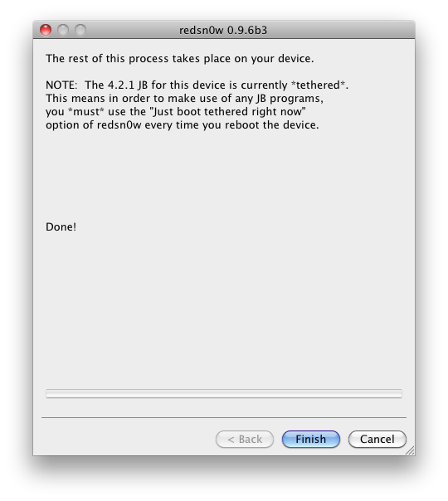Click the redsn0w 0.9.6b3 window title
This screenshot has height=501, width=448.
click(223, 30)
